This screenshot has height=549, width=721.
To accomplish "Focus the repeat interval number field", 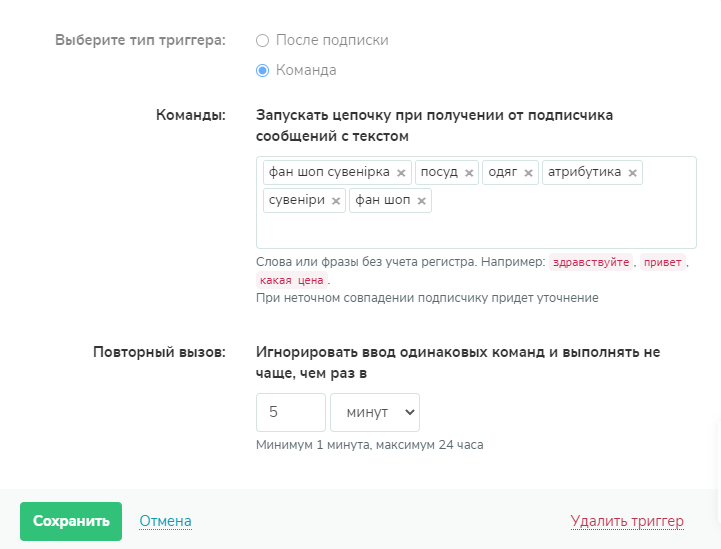I will pyautogui.click(x=291, y=412).
